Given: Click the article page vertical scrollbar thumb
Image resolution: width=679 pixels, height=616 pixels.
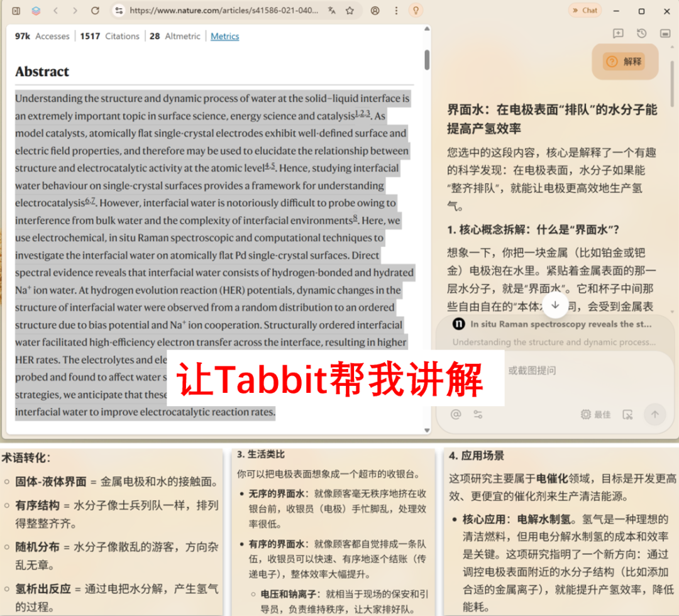Looking at the screenshot, I should click(x=427, y=60).
